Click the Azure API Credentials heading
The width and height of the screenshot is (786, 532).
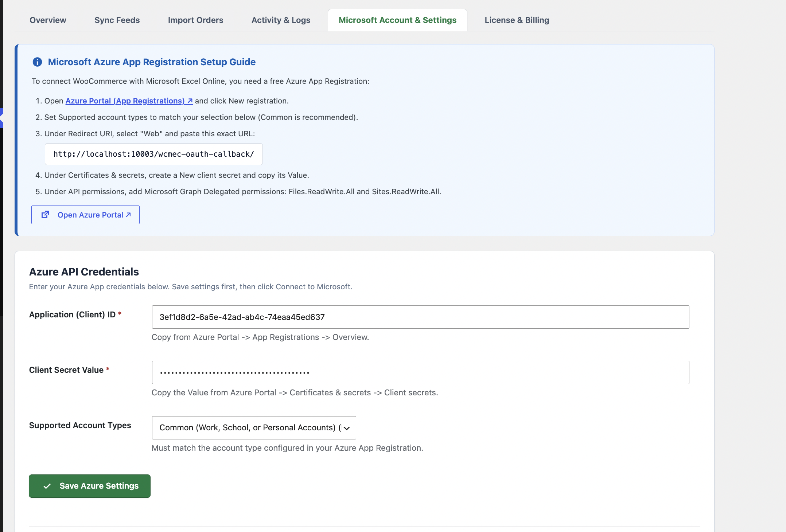point(84,272)
